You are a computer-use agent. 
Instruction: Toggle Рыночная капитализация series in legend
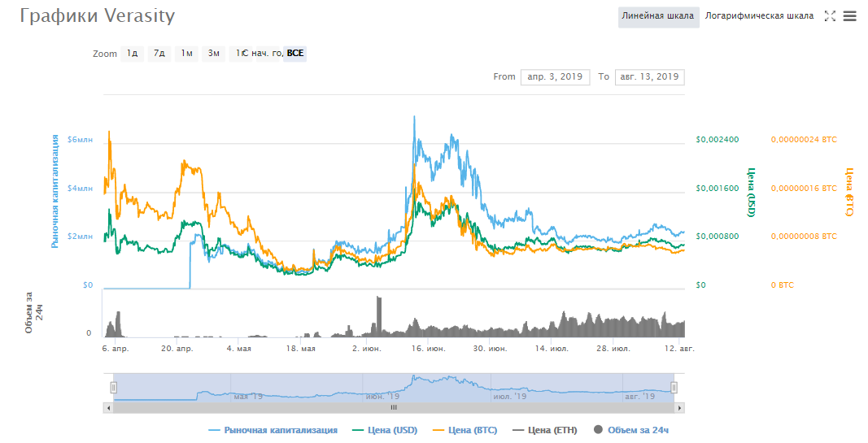coord(273,430)
